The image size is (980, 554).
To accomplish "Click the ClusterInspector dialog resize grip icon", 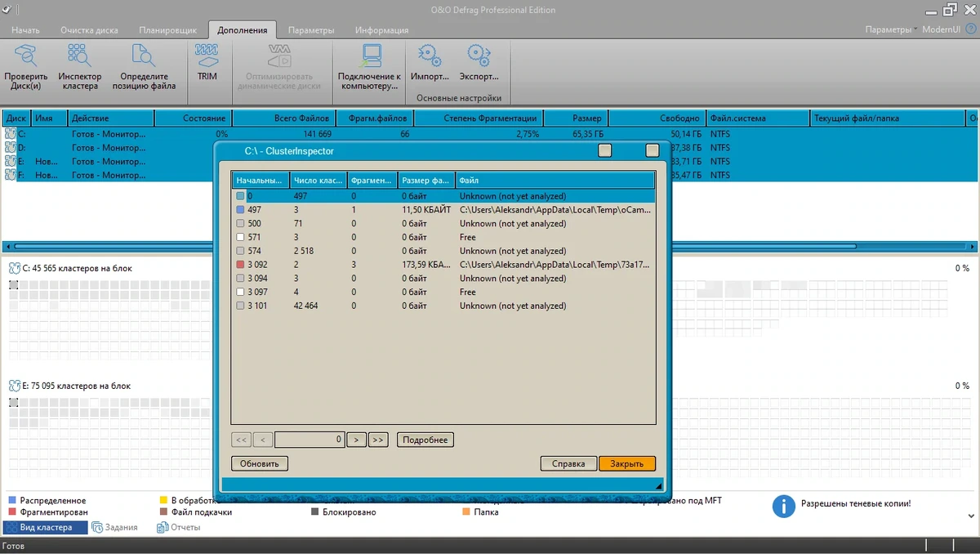I will (x=658, y=485).
